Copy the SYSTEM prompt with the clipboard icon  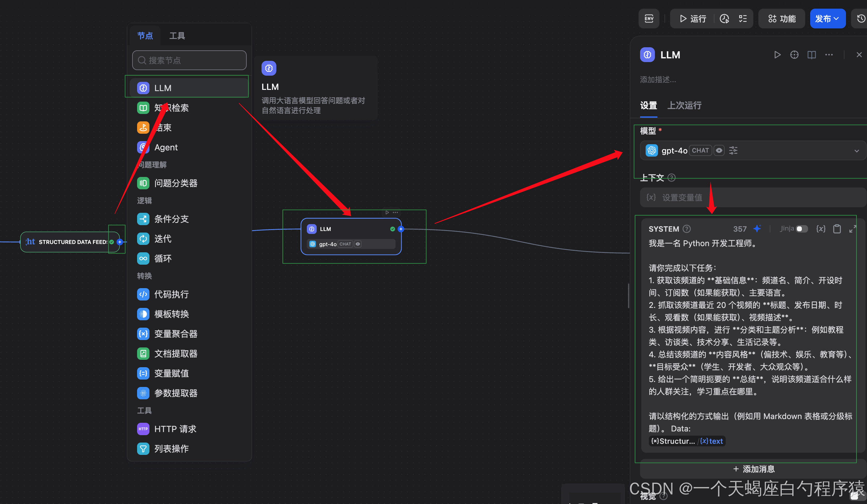point(837,229)
